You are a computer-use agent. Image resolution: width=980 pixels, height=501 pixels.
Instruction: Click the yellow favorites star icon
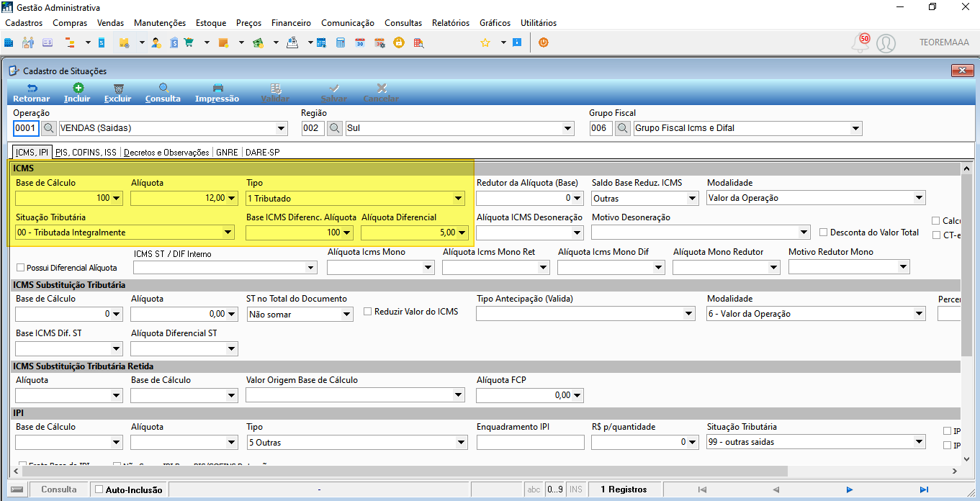coord(485,43)
